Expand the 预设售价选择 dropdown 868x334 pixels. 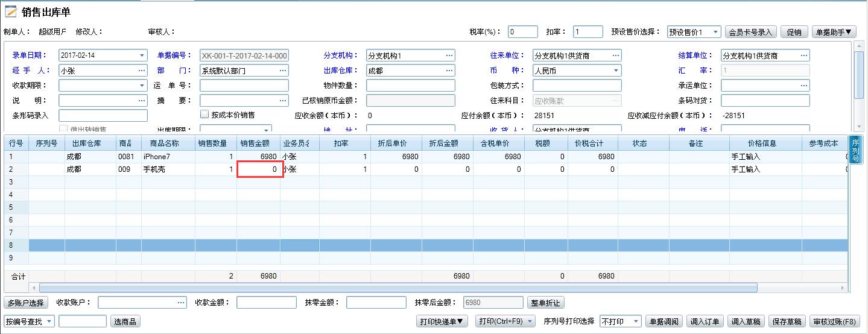pos(715,32)
